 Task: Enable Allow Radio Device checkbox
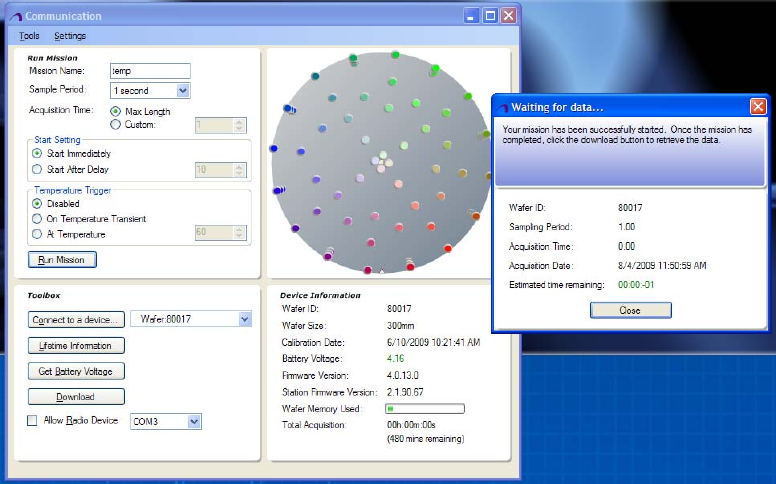(x=33, y=421)
